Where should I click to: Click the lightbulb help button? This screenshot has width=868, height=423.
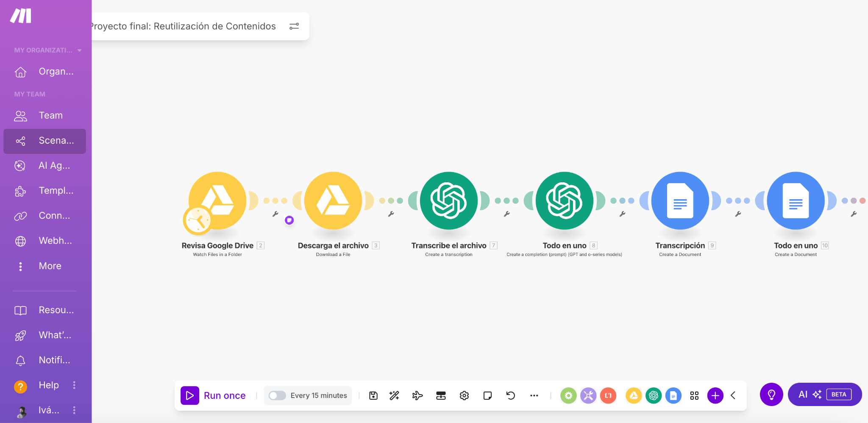pos(771,395)
